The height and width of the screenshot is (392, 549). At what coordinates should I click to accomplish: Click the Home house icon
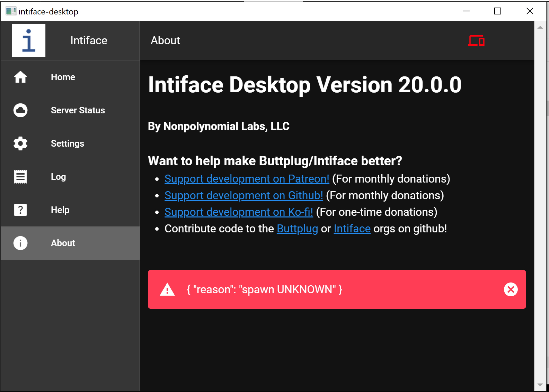click(20, 77)
